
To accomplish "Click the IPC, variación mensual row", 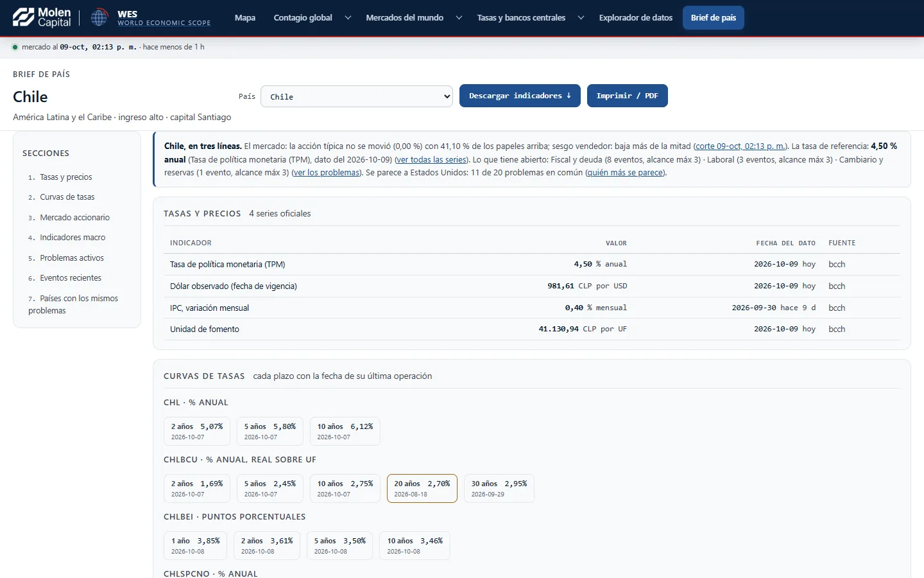I will [532, 308].
